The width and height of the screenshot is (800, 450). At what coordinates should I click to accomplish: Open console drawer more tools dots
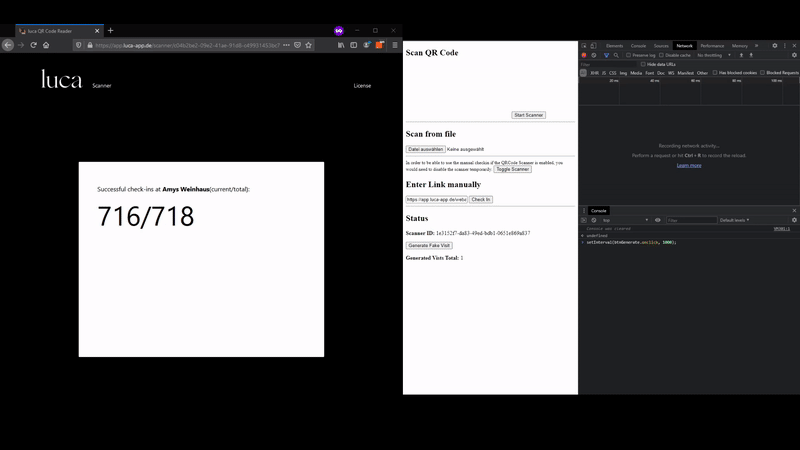point(584,210)
